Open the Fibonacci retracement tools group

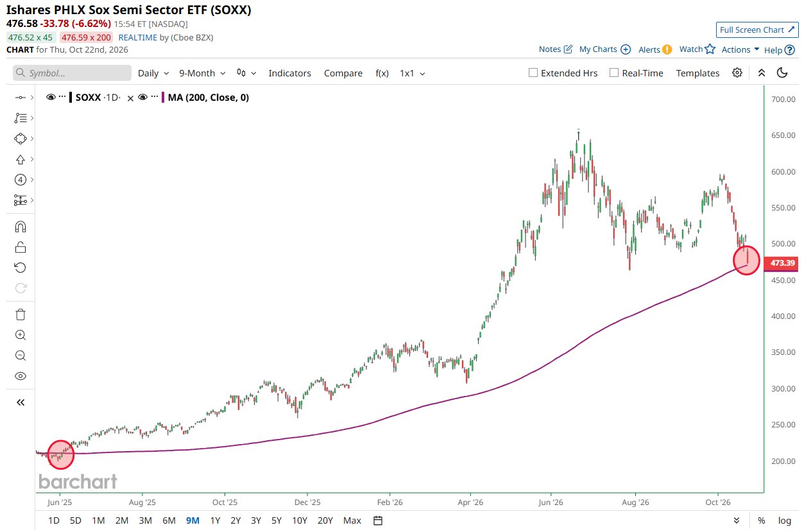tap(20, 118)
